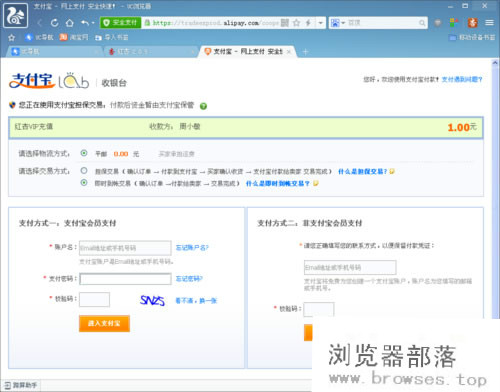This screenshot has height=392, width=500.
Task: Open the colorful squares app icon
Action: point(454,23)
